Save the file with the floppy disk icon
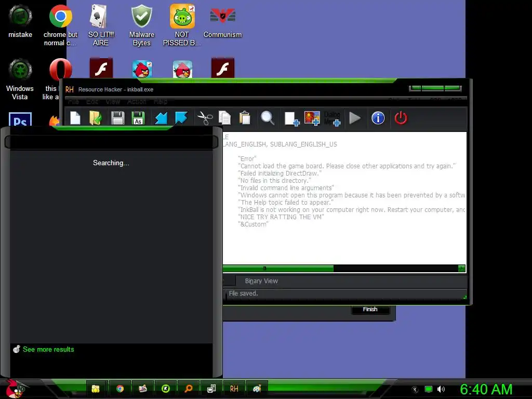This screenshot has width=532, height=399. (x=118, y=118)
